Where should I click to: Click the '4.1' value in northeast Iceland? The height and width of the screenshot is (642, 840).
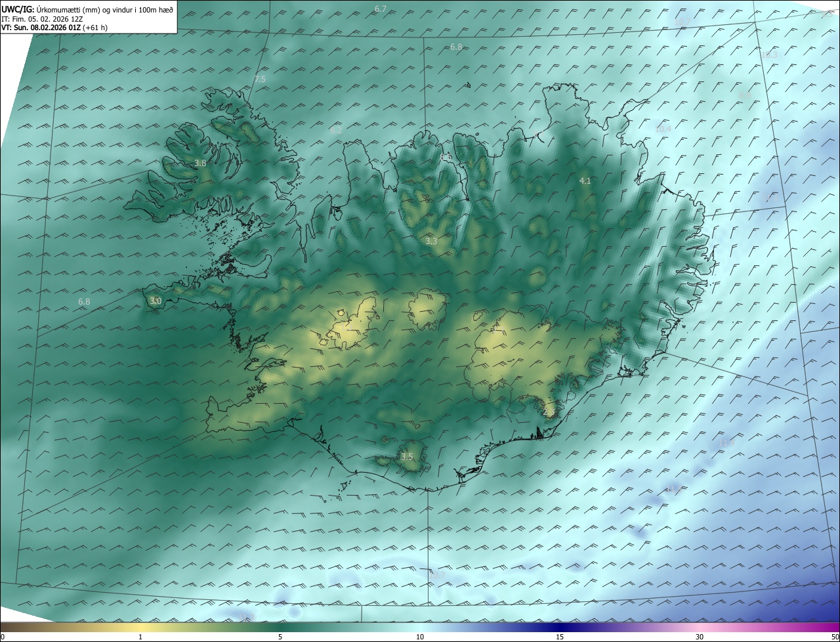(x=585, y=181)
